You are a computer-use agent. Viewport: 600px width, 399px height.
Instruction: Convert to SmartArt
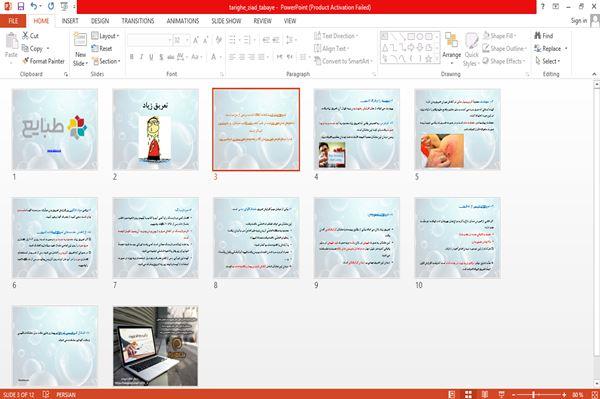pos(344,61)
